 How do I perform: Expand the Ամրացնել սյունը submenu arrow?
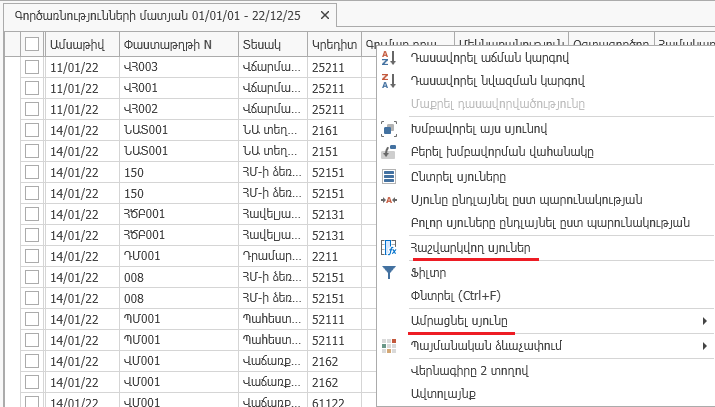[705, 320]
